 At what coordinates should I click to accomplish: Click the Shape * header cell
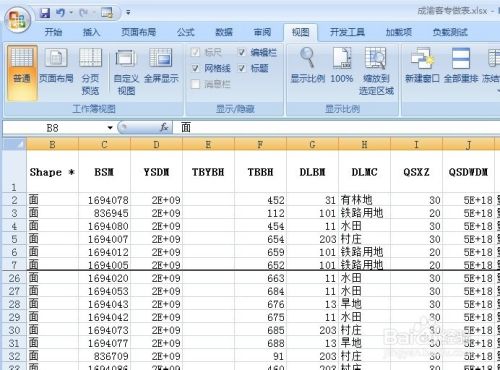pos(52,172)
